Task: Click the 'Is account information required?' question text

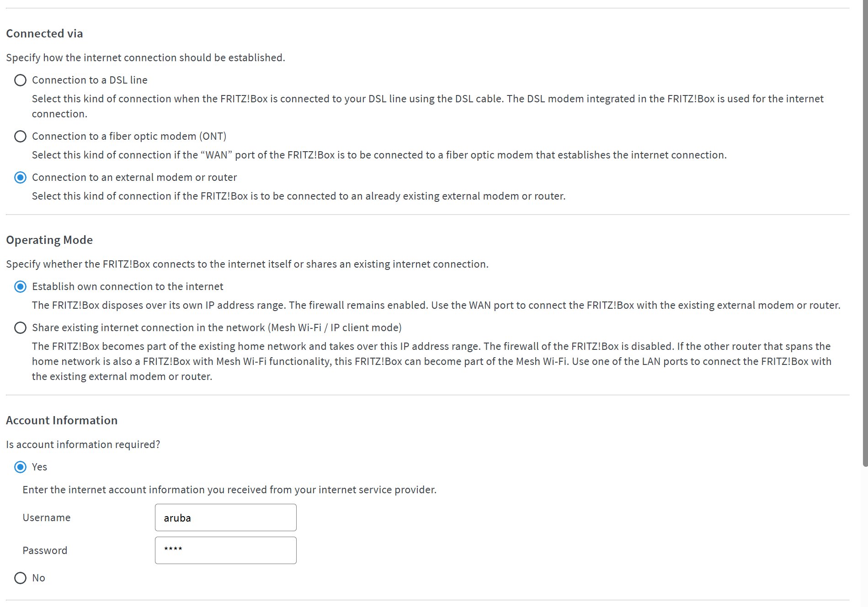Action: tap(83, 444)
